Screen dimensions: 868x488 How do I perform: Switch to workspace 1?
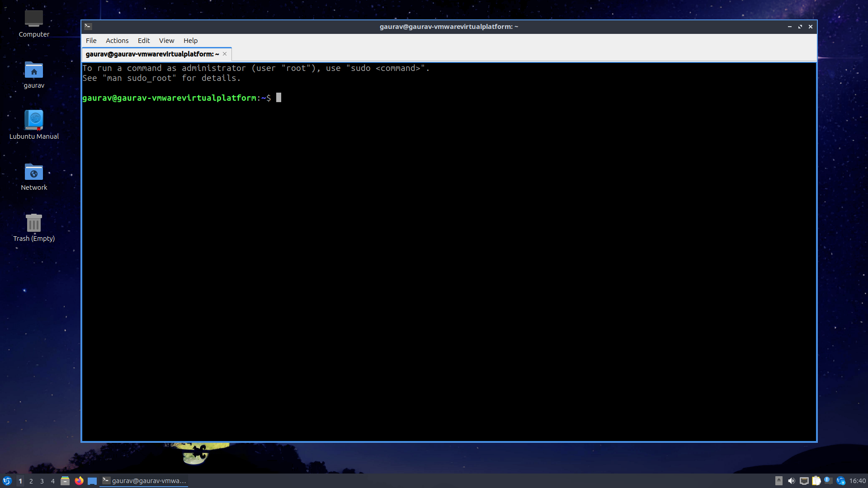click(x=20, y=481)
